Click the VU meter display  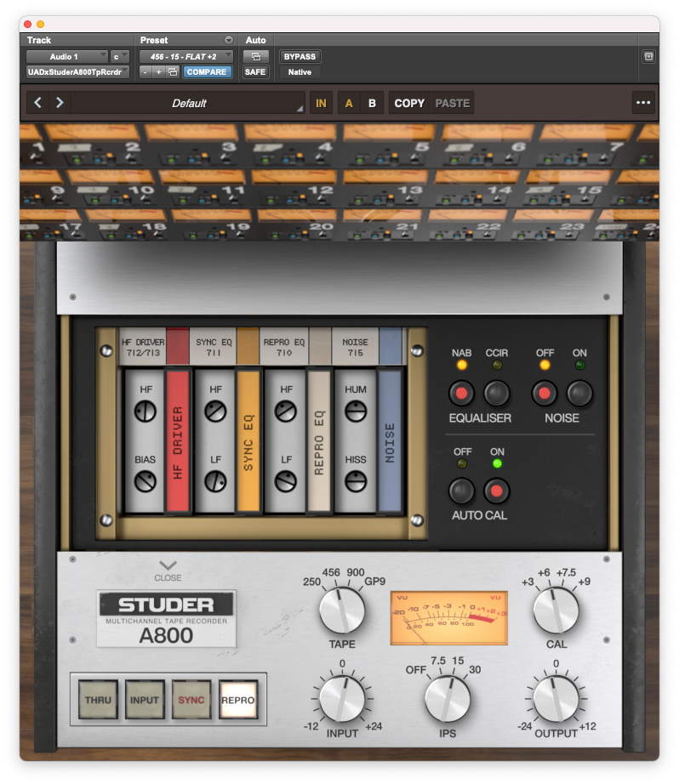pos(448,618)
